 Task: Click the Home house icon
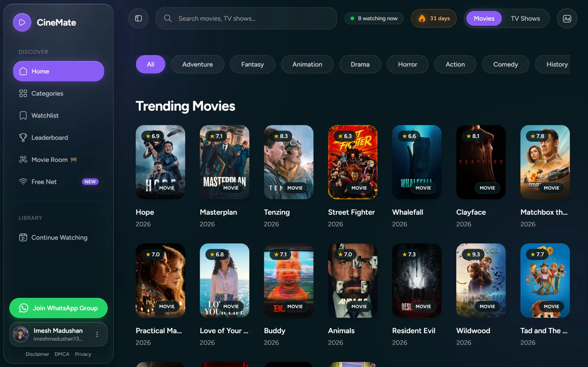point(23,71)
